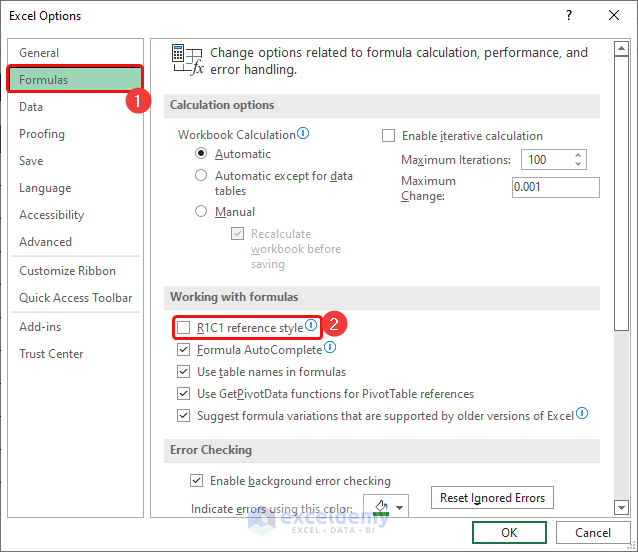Click the Maximum Change input field
Screen dimensions: 638x552
point(555,187)
